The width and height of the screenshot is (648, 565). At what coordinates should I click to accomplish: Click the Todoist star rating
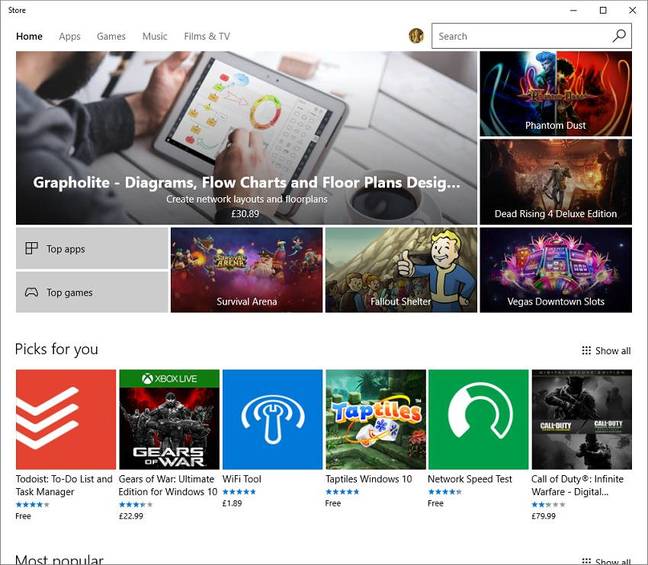(32, 505)
